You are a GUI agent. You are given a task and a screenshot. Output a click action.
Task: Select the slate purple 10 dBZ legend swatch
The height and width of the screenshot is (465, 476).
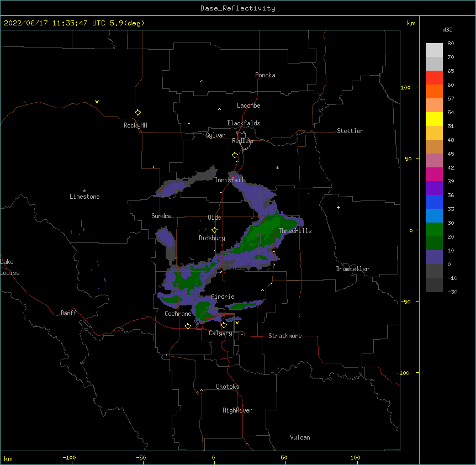click(x=434, y=257)
